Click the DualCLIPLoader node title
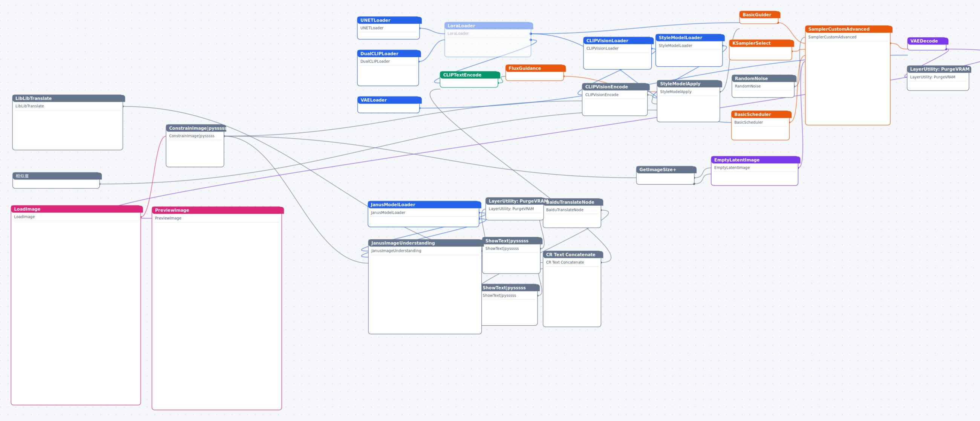980x421 pixels. click(379, 54)
